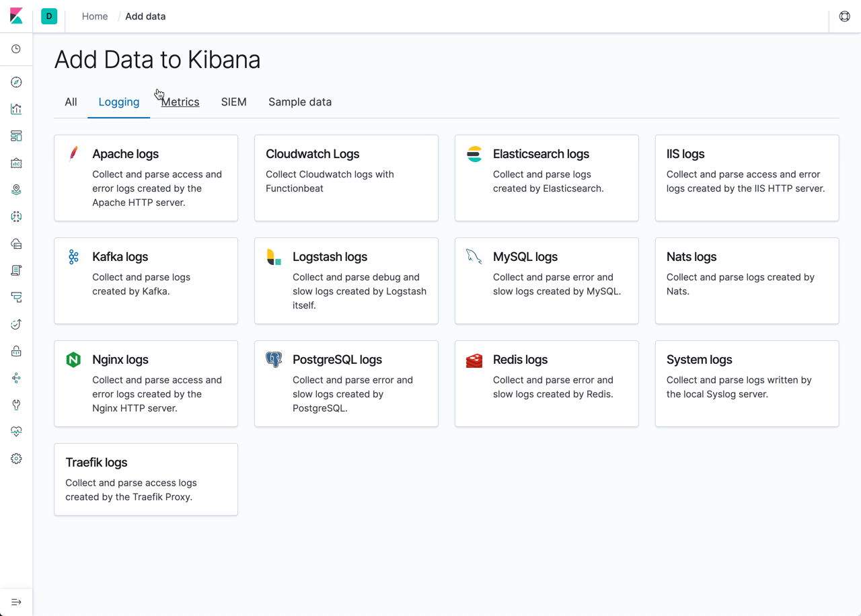Launch Maps from the sidebar icon
This screenshot has height=616, width=861.
[15, 189]
